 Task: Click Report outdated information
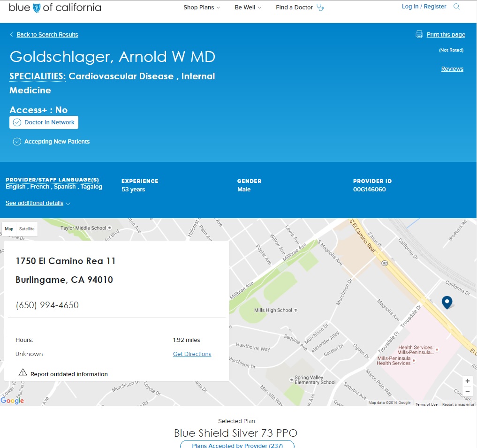tap(69, 374)
